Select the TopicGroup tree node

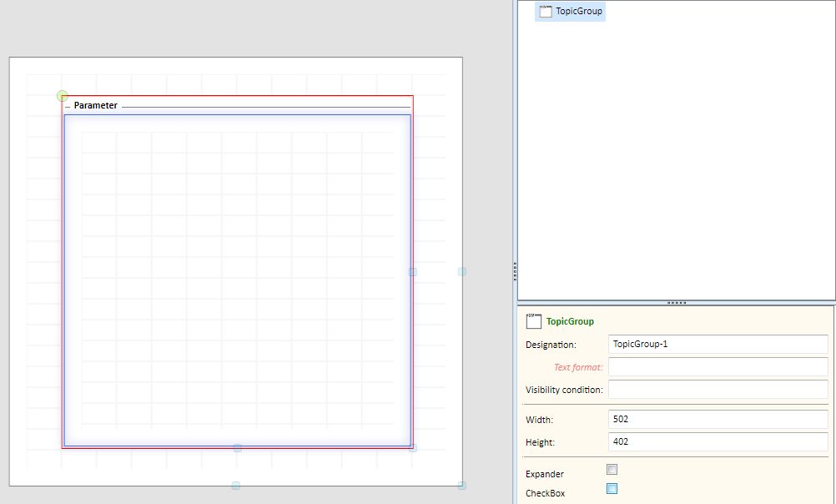pos(578,12)
